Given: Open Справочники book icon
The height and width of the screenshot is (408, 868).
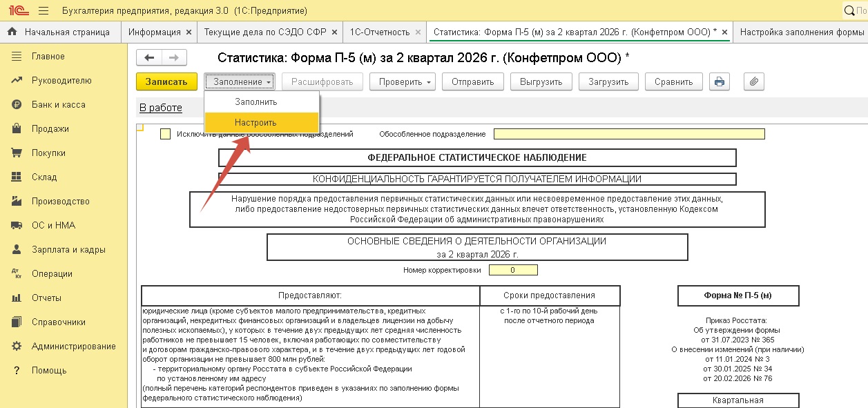Looking at the screenshot, I should pos(17,322).
